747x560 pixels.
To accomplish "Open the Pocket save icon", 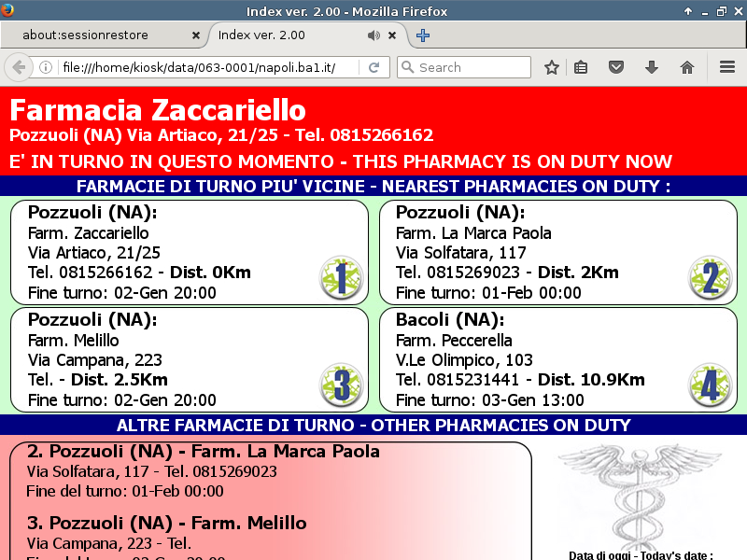I will point(616,67).
